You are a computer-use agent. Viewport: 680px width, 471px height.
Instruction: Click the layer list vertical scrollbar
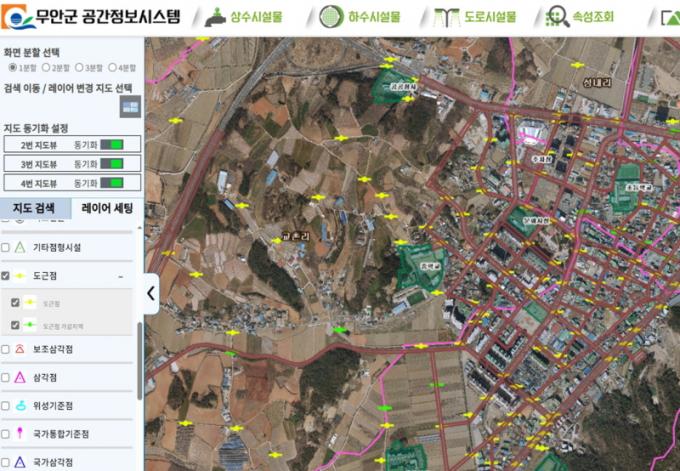coord(139,360)
